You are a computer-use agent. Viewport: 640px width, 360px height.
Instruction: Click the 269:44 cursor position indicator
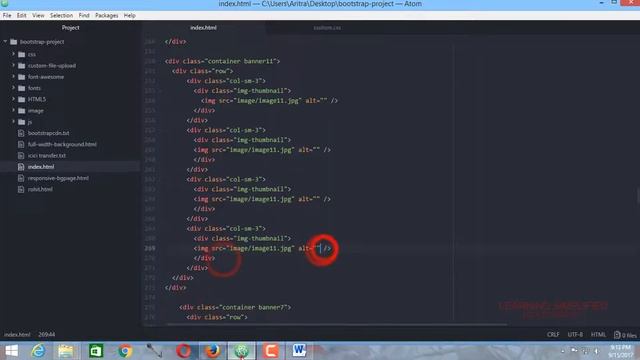pyautogui.click(x=47, y=335)
